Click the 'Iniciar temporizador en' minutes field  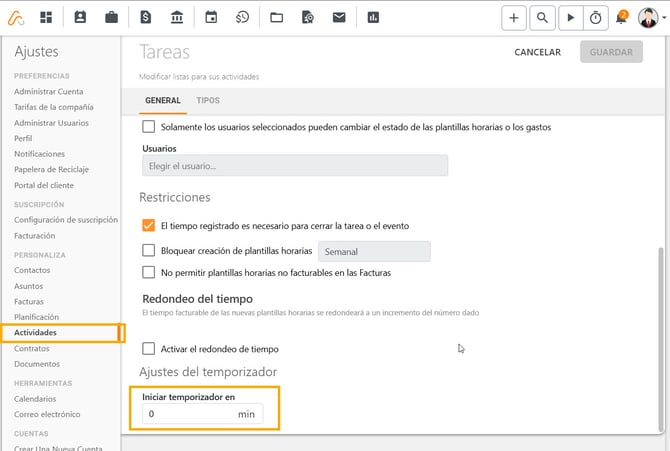(x=203, y=414)
